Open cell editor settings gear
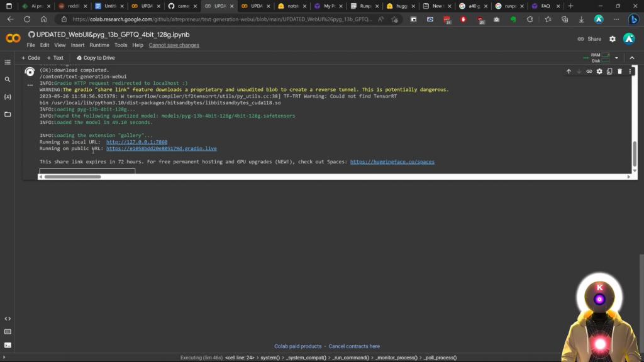Viewport: 644px width, 362px height. pos(599,72)
